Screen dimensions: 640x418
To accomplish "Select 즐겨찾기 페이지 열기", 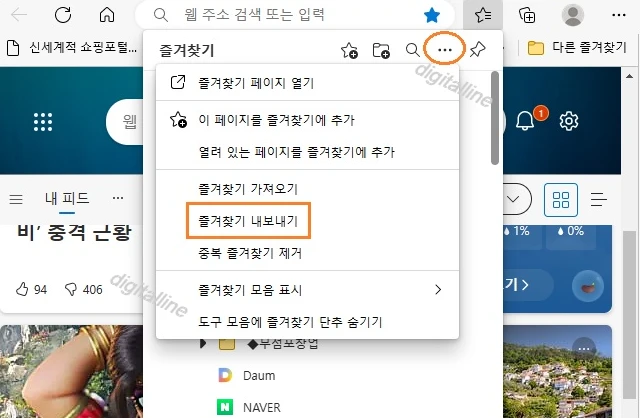I will pyautogui.click(x=307, y=83).
